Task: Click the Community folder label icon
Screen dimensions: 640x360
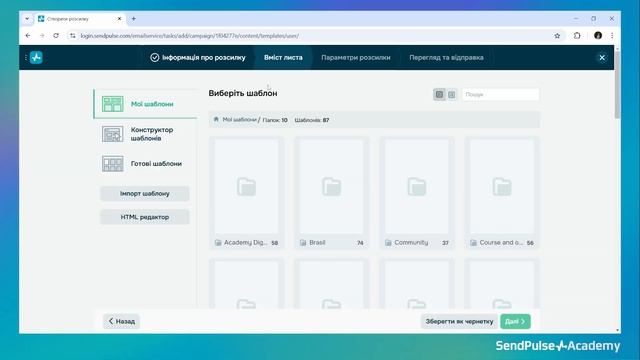Action: pyautogui.click(x=388, y=243)
